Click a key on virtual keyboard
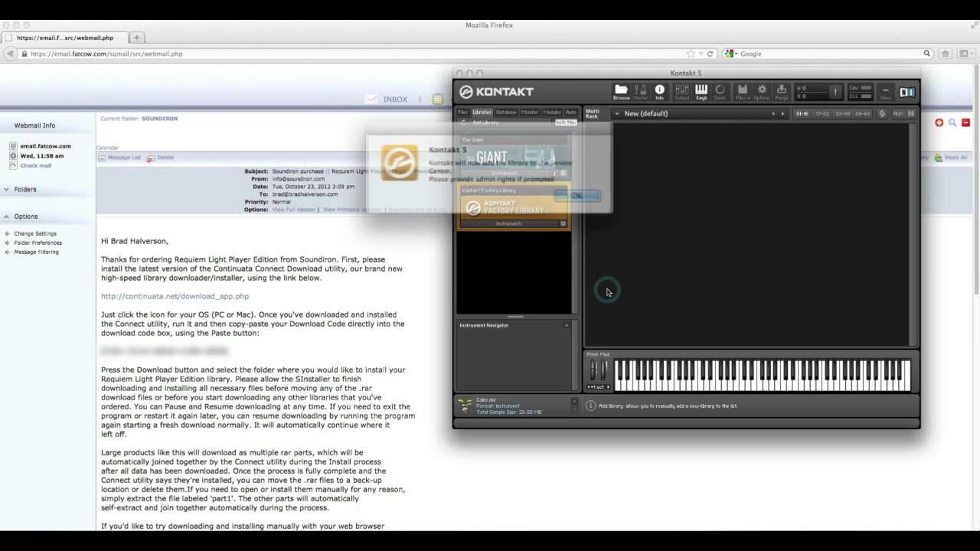980x551 pixels. tap(763, 376)
